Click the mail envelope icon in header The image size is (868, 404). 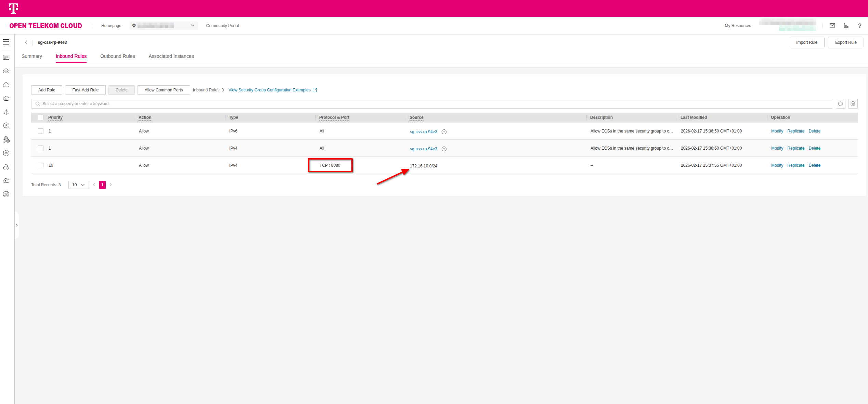pos(832,26)
